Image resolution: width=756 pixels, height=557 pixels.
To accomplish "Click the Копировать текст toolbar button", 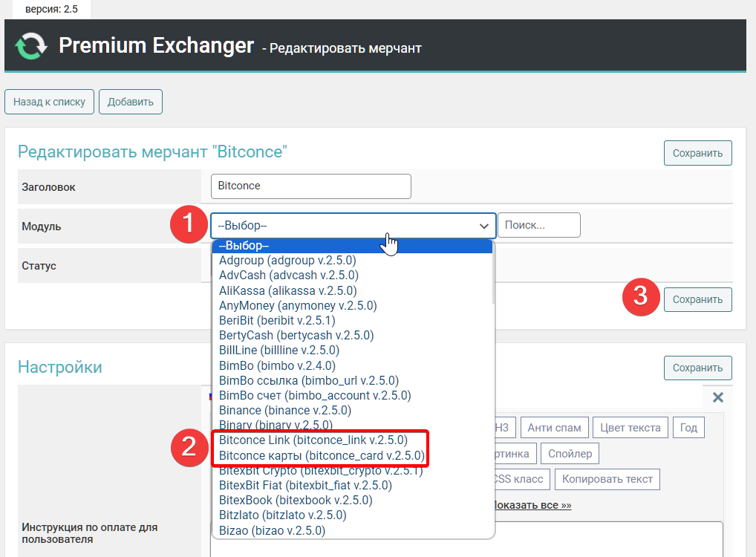I will pyautogui.click(x=607, y=479).
